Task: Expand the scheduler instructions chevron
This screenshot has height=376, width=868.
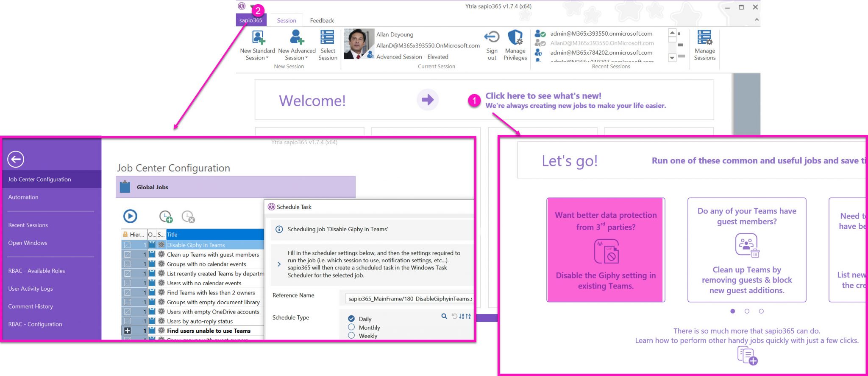Action: pyautogui.click(x=279, y=264)
